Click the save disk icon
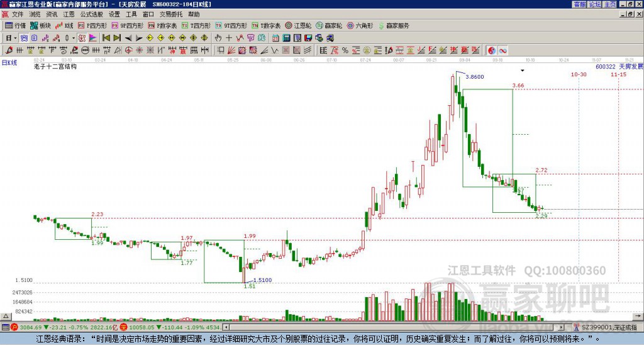 click(x=308, y=38)
